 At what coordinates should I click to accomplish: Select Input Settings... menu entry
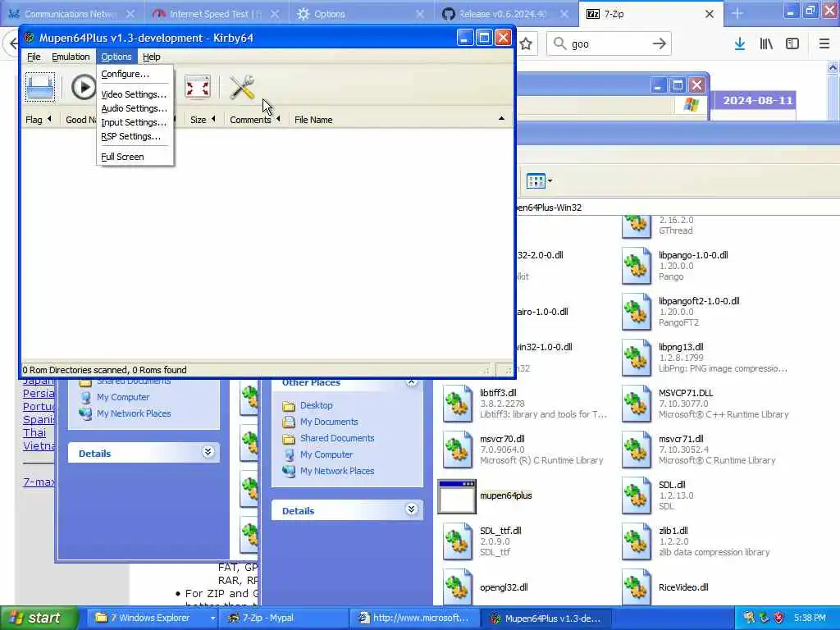pos(134,122)
